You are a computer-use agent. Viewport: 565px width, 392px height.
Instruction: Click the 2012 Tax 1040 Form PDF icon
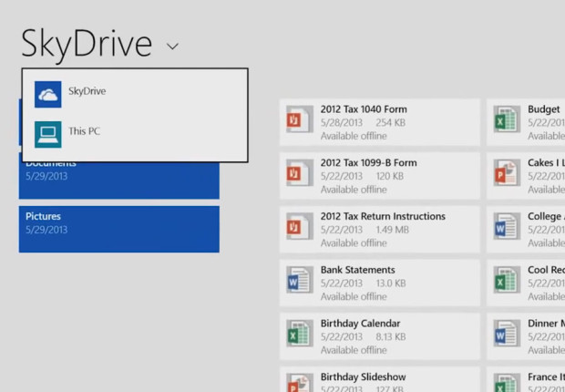click(300, 119)
